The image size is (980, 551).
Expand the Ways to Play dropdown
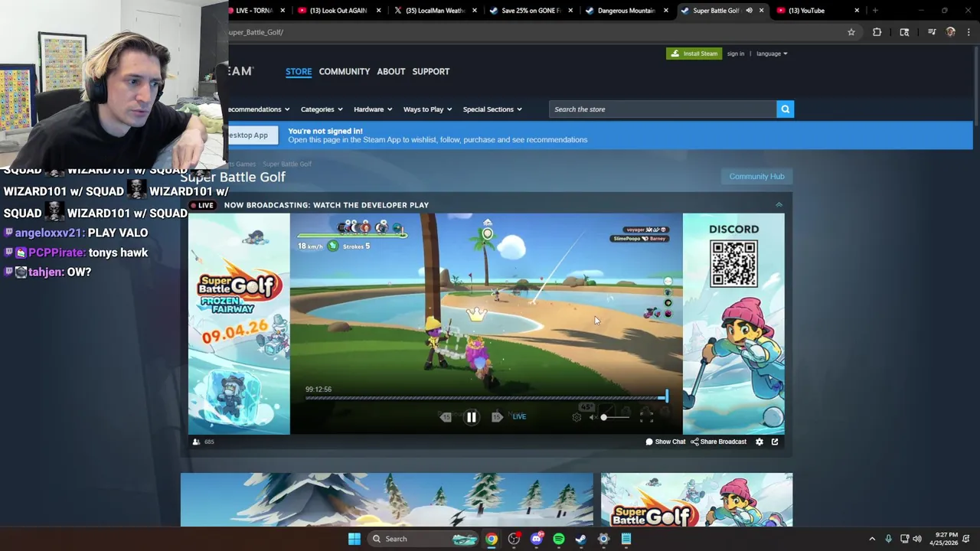click(427, 109)
